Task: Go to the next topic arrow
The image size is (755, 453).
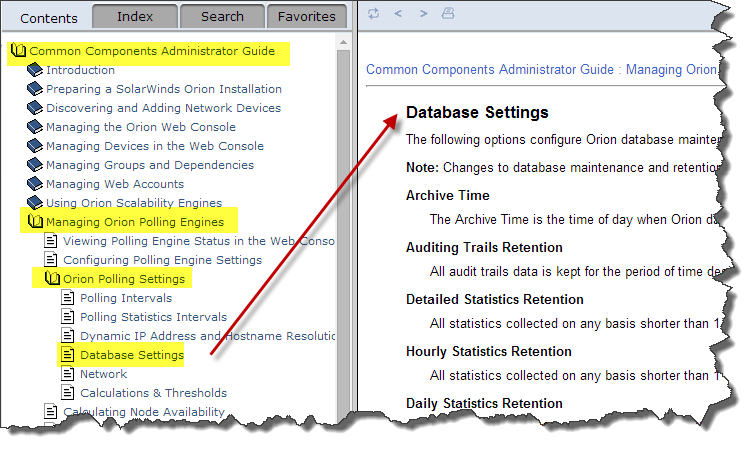Action: tap(423, 13)
